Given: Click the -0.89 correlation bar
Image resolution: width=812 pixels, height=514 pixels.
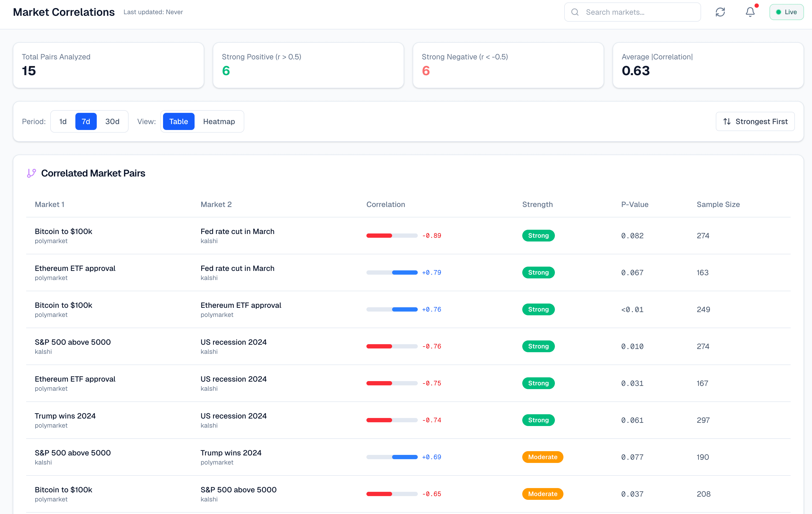Looking at the screenshot, I should tap(392, 236).
